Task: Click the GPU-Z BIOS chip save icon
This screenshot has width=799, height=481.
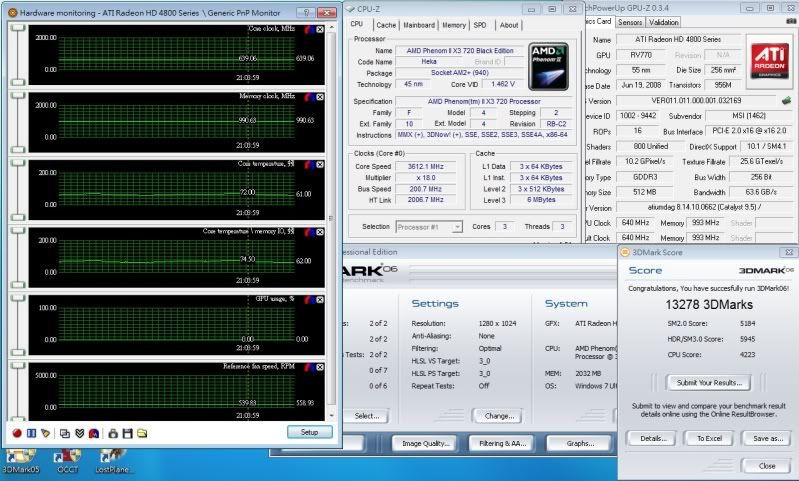Action: (786, 100)
